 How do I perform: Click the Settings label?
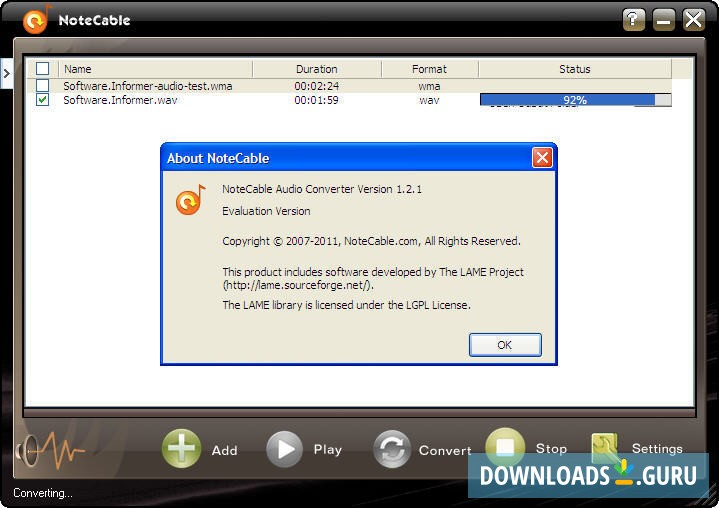tap(657, 448)
